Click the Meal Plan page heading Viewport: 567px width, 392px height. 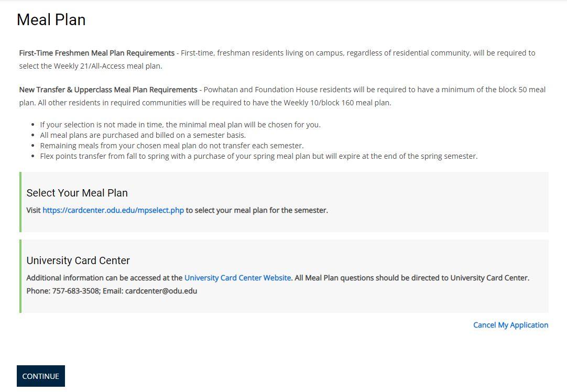tap(51, 20)
